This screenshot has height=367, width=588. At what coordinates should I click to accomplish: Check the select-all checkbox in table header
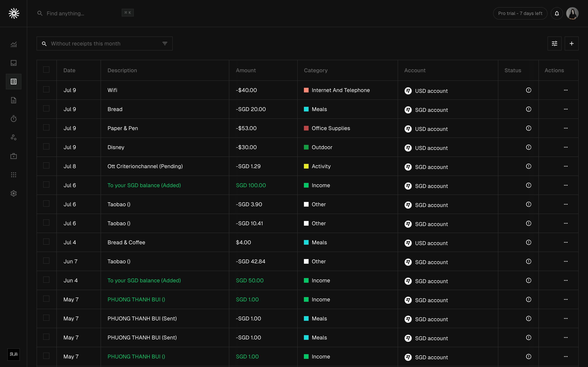click(x=46, y=70)
